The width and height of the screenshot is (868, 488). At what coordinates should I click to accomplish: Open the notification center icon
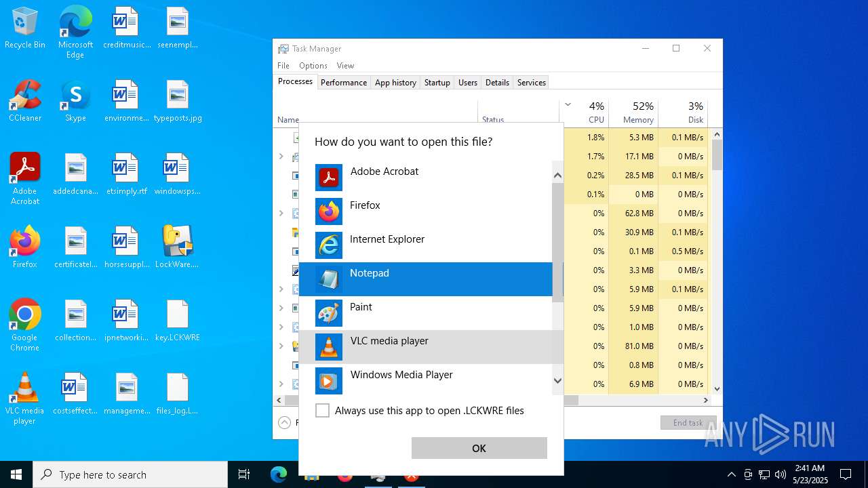point(846,474)
